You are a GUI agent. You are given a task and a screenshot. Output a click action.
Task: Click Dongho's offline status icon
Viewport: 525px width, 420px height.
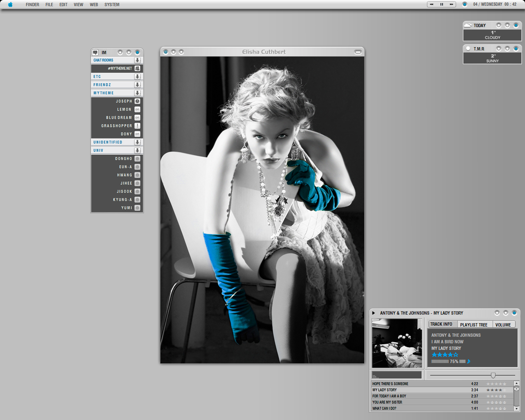pos(137,159)
